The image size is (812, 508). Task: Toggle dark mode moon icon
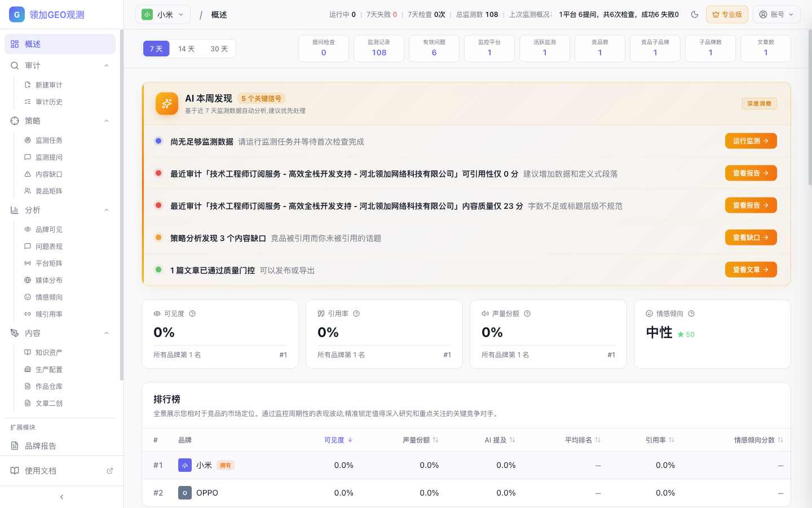pyautogui.click(x=695, y=15)
